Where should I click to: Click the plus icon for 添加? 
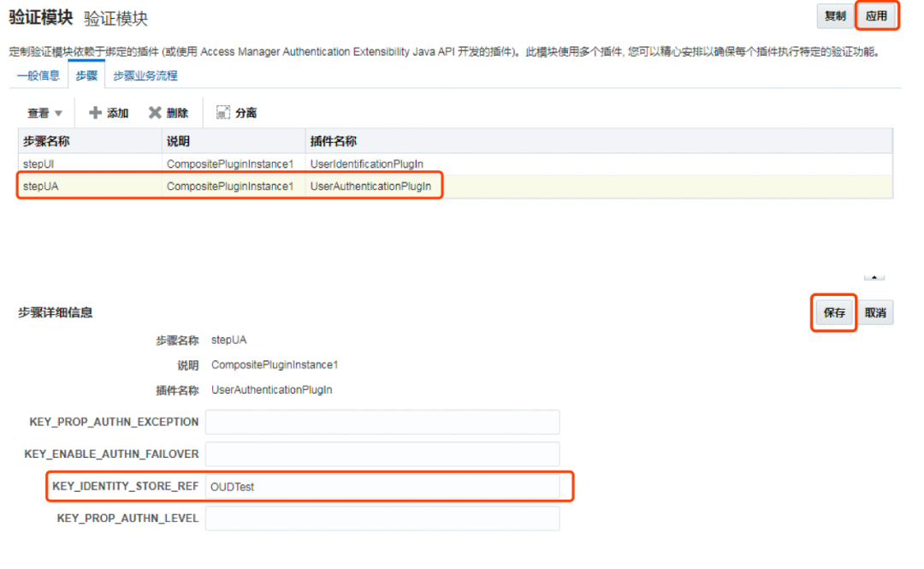[x=95, y=113]
